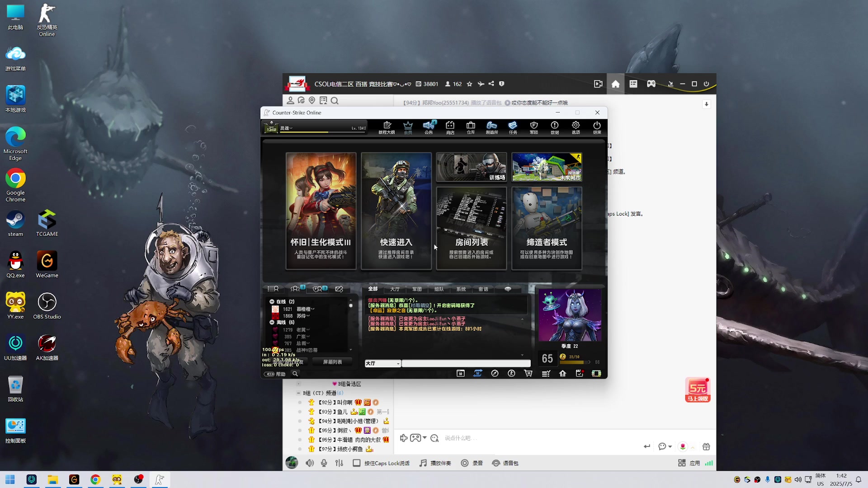Expand the speech bubble dropdown in YY chat
This screenshot has height=488, width=868.
point(670,446)
